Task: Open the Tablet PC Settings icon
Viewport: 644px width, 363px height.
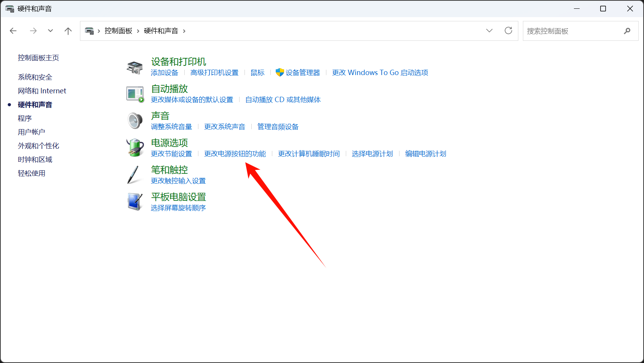Action: 135,202
